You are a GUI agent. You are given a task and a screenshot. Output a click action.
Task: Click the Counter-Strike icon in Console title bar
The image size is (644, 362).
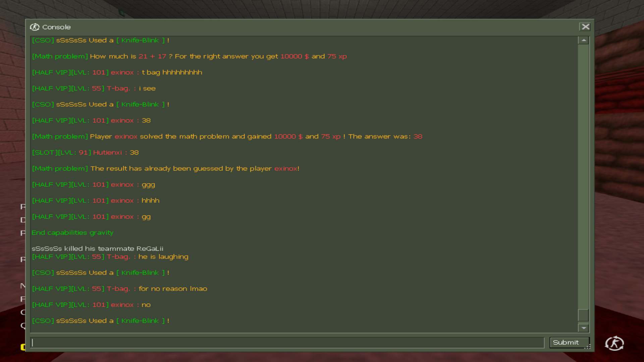click(35, 27)
